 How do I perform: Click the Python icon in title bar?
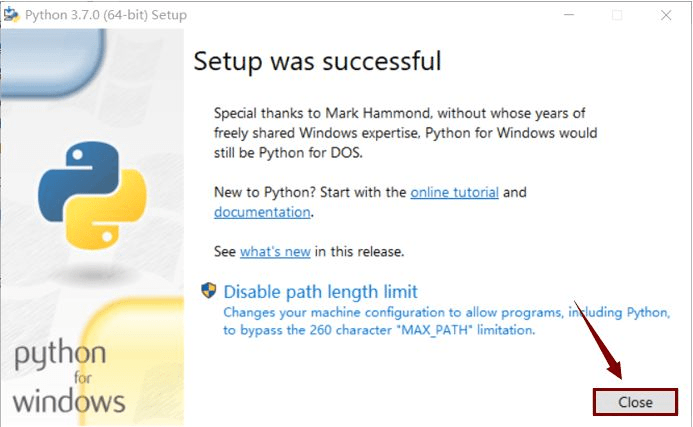click(x=12, y=15)
